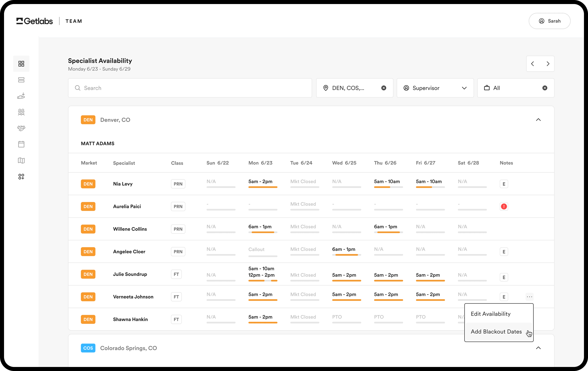Click Nia Levy's DEN market badge
This screenshot has width=588, height=371.
[x=88, y=184]
